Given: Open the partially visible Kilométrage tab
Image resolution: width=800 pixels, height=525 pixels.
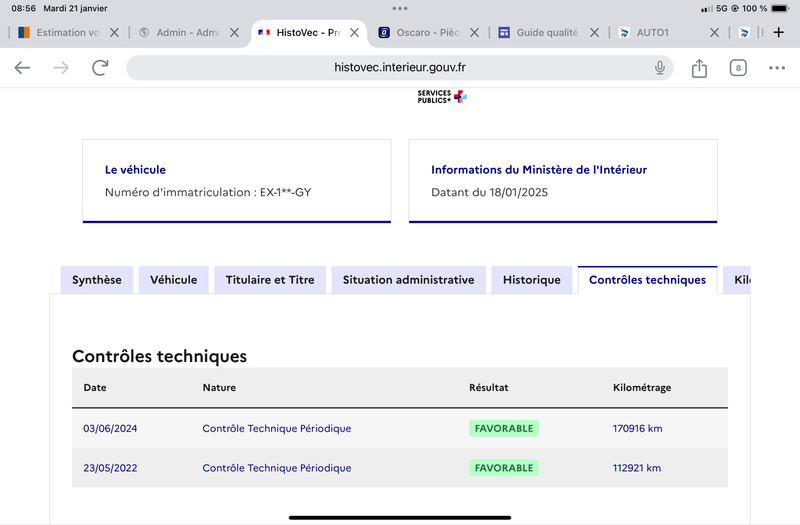Looking at the screenshot, I should 737,280.
